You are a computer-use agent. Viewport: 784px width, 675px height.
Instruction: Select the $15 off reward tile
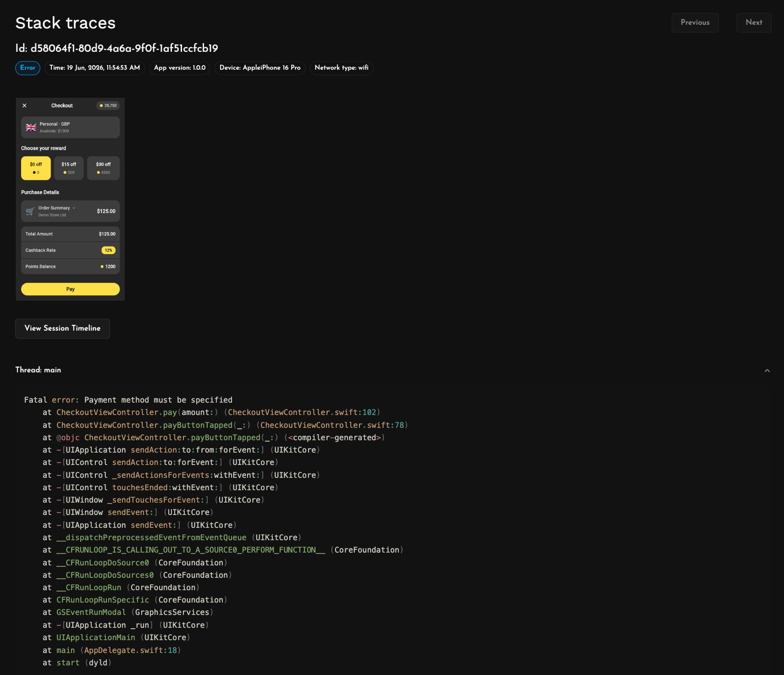[69, 168]
